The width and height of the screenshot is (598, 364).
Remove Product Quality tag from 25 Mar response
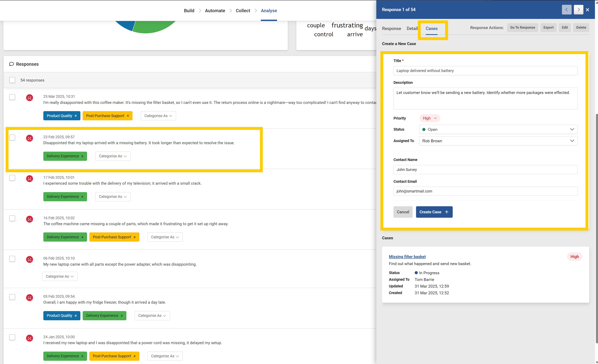tap(76, 116)
